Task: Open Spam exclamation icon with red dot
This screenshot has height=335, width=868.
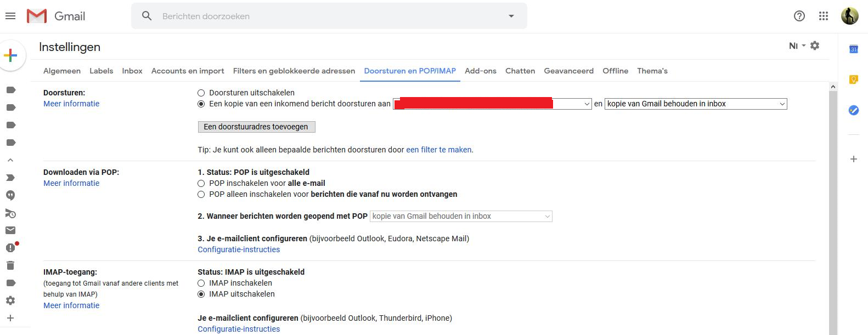Action: coord(10,248)
